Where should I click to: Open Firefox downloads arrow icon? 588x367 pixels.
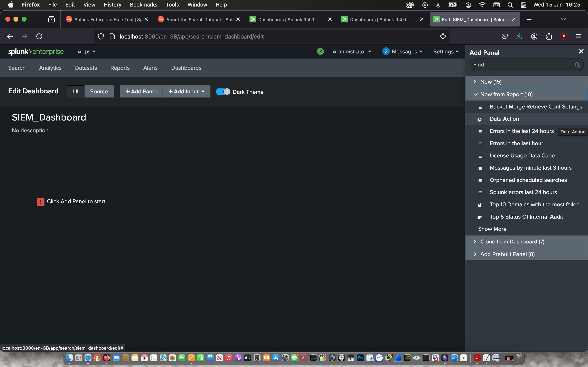point(519,36)
